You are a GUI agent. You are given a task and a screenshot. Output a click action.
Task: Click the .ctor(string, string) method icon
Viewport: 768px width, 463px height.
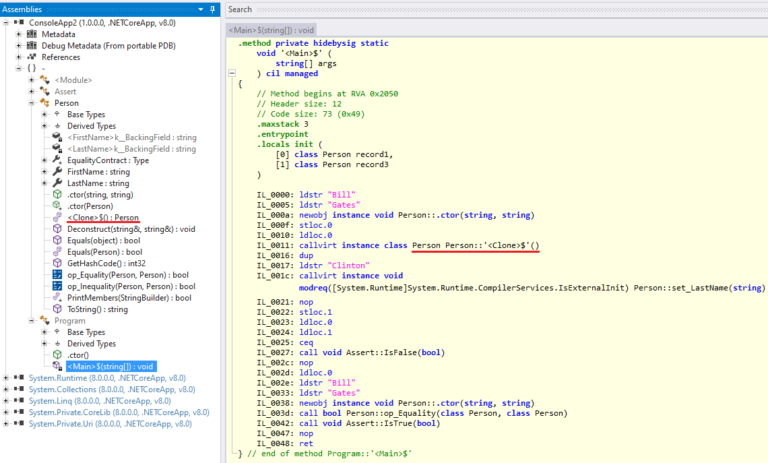(x=57, y=195)
